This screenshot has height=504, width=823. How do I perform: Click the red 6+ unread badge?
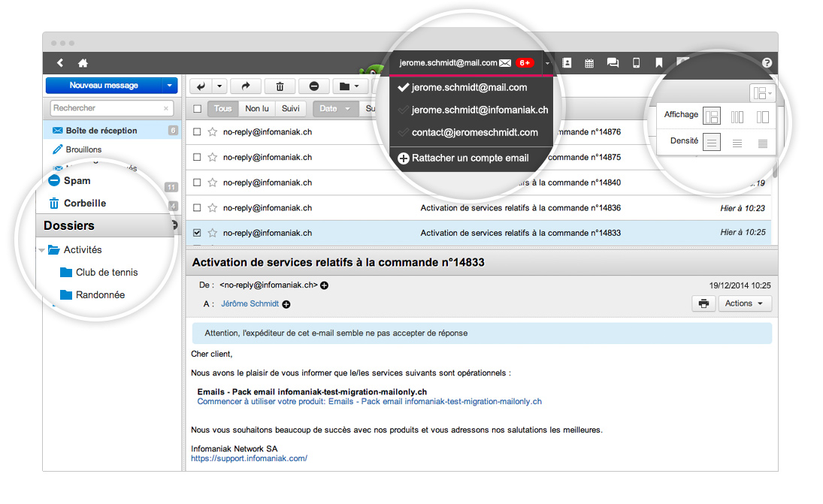(525, 63)
